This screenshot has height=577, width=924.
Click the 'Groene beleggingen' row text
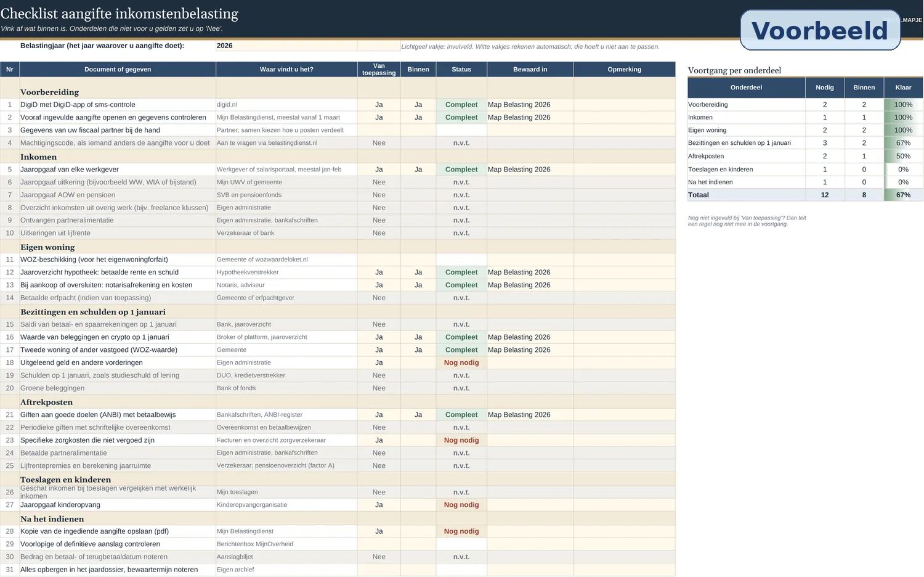[x=52, y=388]
